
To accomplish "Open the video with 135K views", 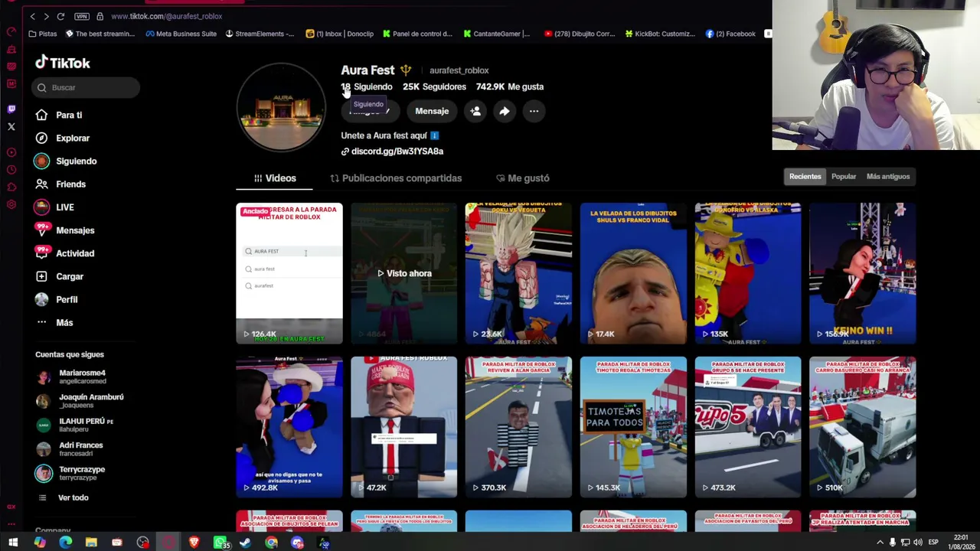I will 748,273.
